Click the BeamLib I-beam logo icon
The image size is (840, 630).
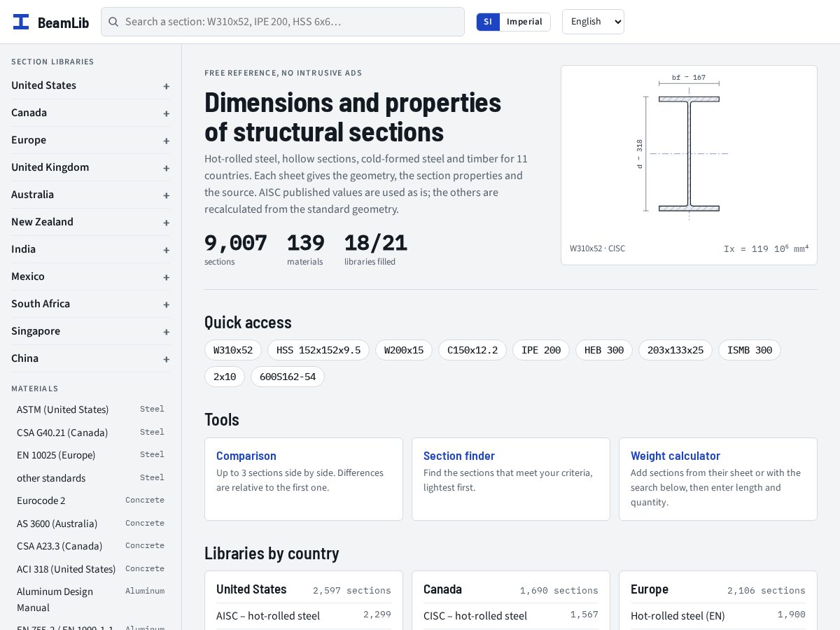coord(21,22)
